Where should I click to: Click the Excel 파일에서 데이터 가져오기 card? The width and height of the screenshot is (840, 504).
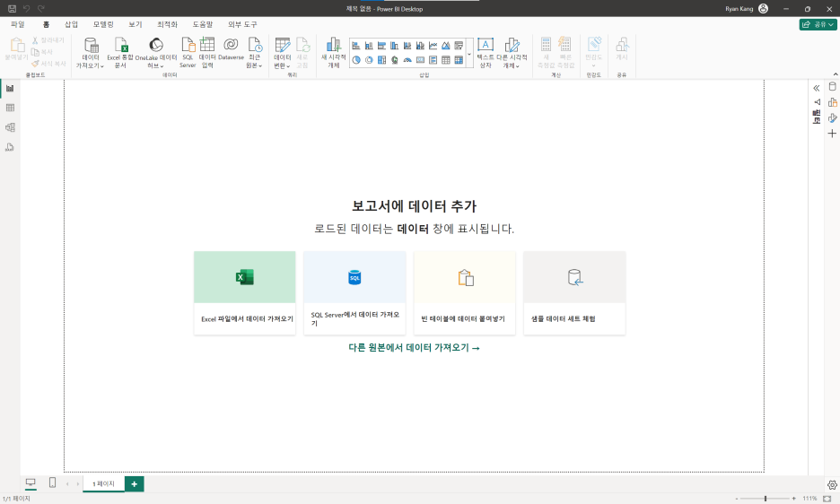(245, 293)
